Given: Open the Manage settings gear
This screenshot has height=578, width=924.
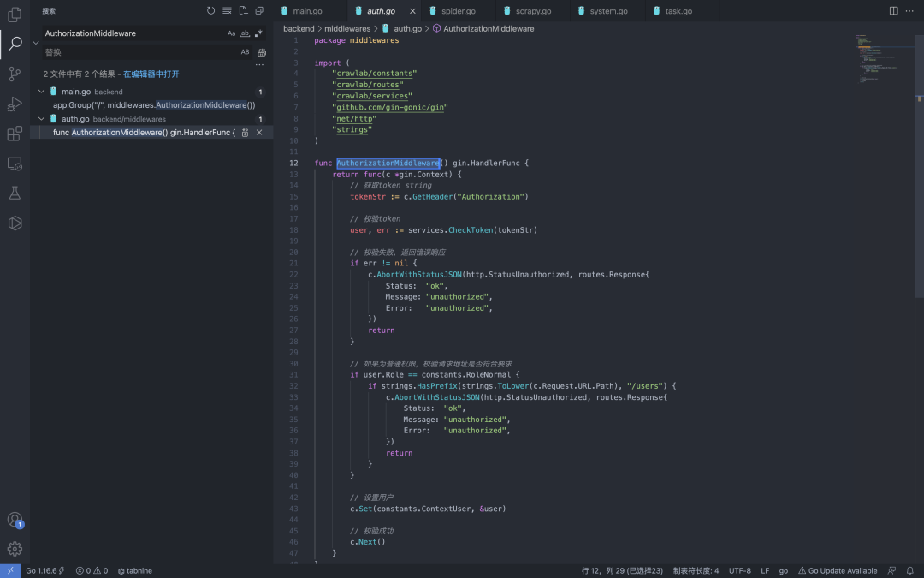Looking at the screenshot, I should coord(15,549).
